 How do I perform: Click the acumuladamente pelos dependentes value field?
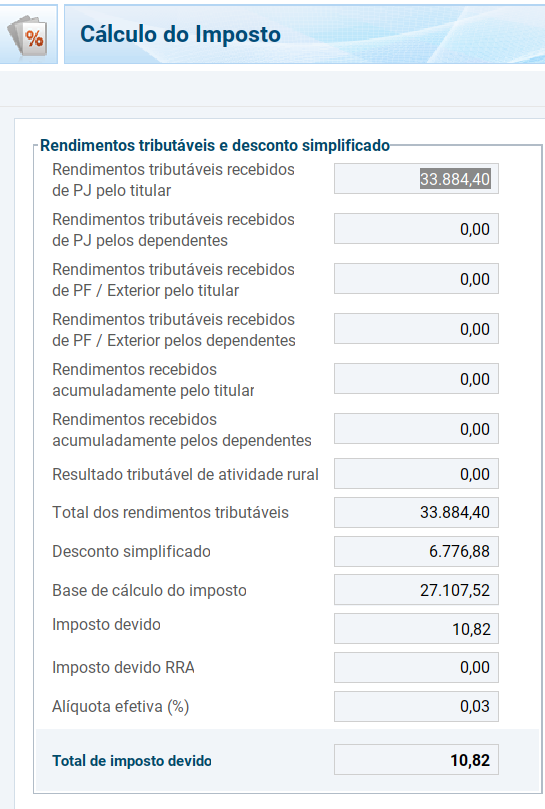(416, 429)
